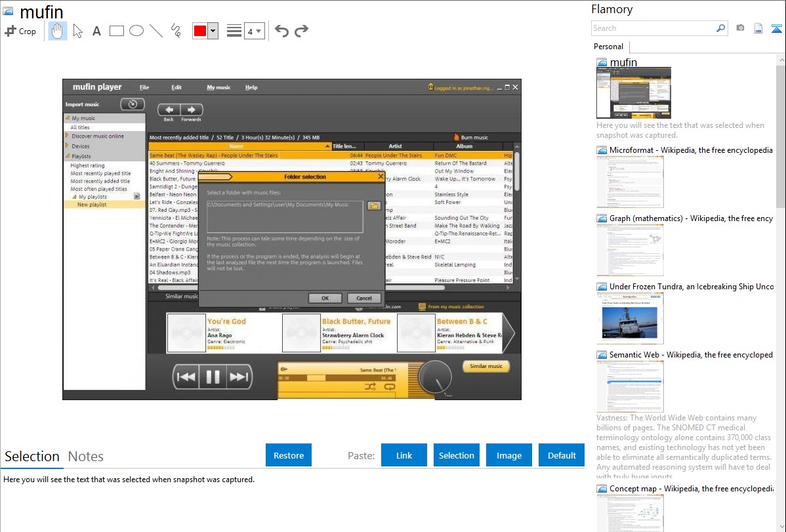Click the Default paste button
Screen dimensions: 786x532
(562, 455)
